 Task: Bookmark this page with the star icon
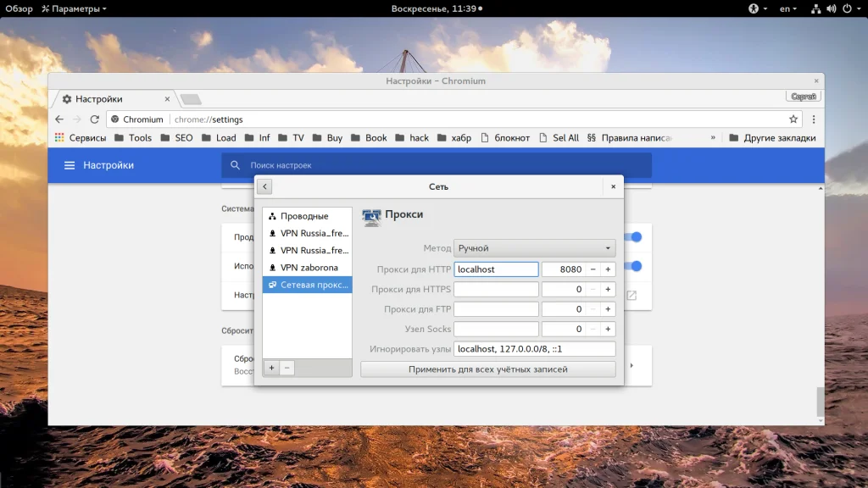793,119
